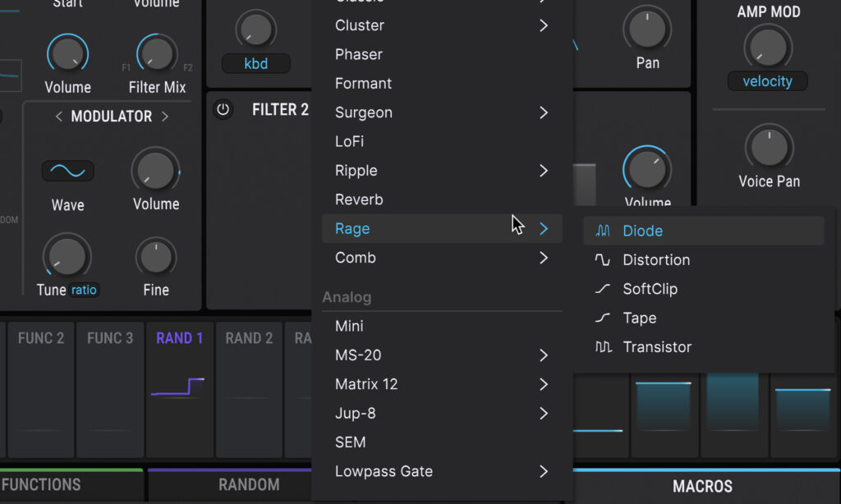
Task: Toggle the Filter 2 power button
Action: [x=223, y=108]
